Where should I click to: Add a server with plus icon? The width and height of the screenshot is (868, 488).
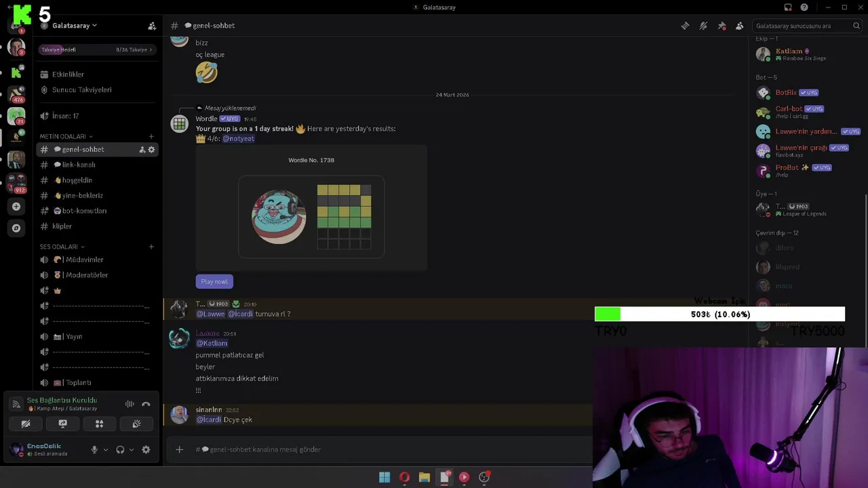(x=16, y=207)
